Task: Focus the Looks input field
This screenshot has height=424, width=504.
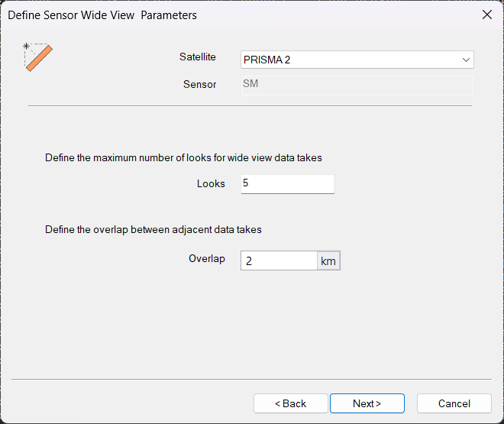Action: tap(287, 183)
